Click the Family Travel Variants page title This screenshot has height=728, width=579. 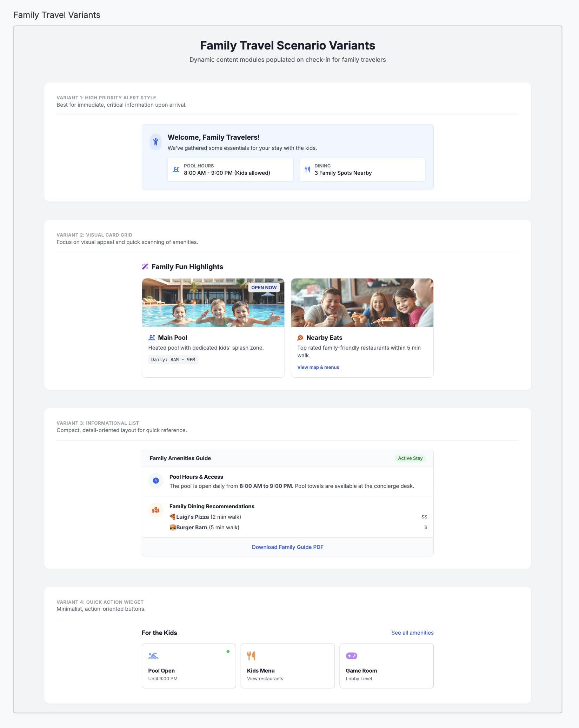[x=57, y=15]
